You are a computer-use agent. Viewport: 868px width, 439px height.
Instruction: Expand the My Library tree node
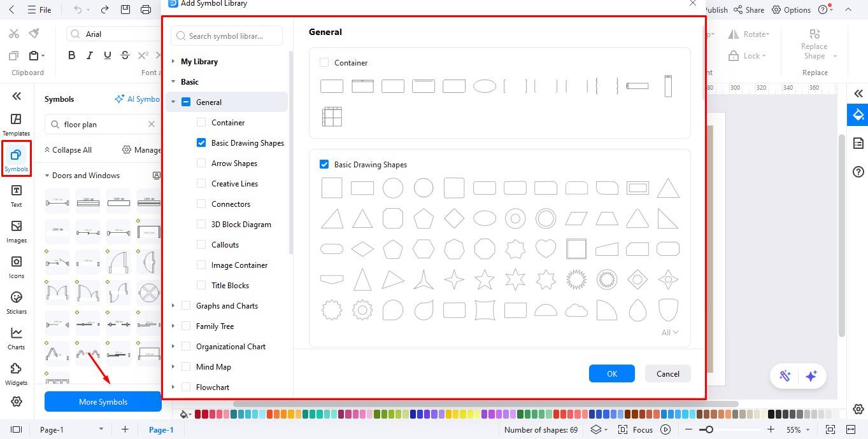pos(173,61)
